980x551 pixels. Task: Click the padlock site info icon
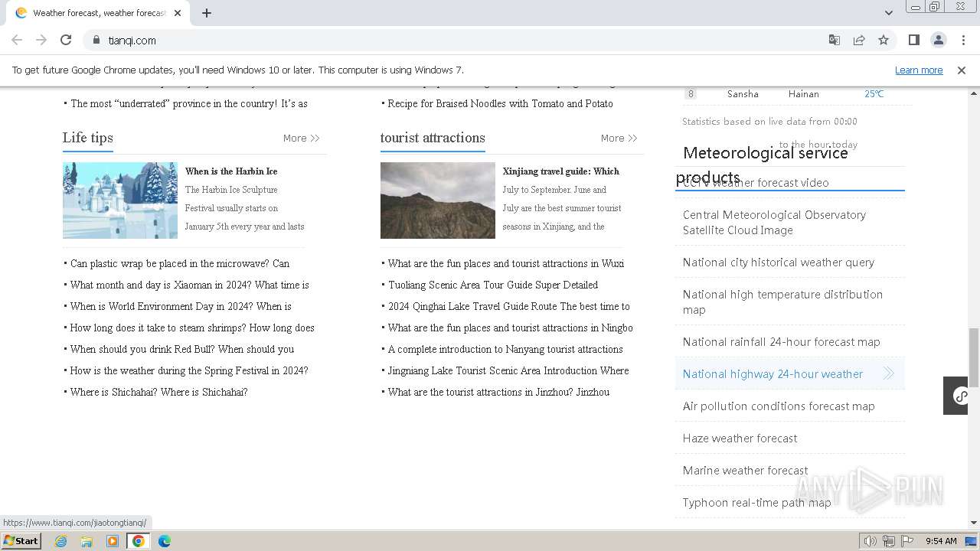click(x=96, y=40)
